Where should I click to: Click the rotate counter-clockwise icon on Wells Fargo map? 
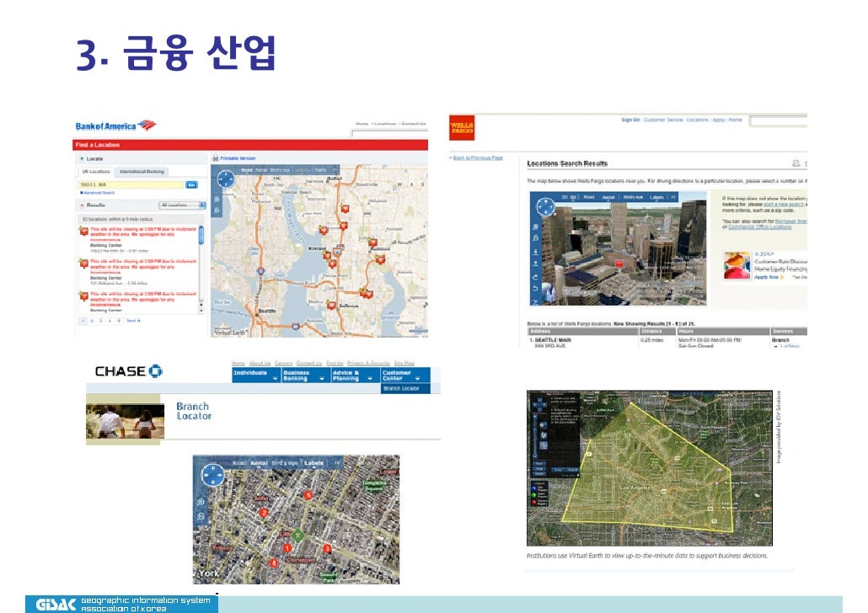point(535,289)
